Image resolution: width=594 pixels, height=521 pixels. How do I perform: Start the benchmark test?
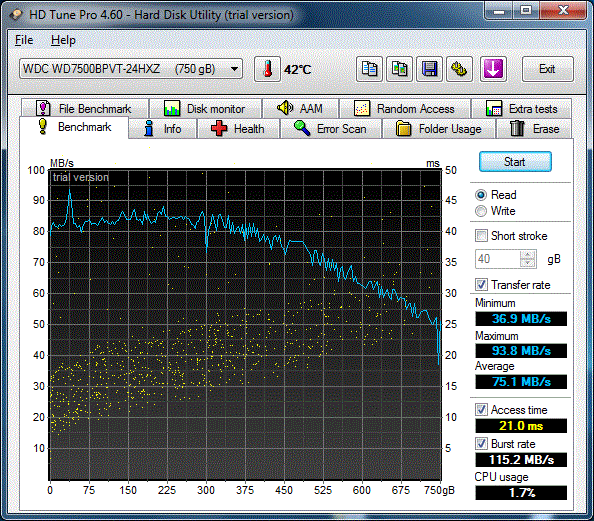pos(515,162)
